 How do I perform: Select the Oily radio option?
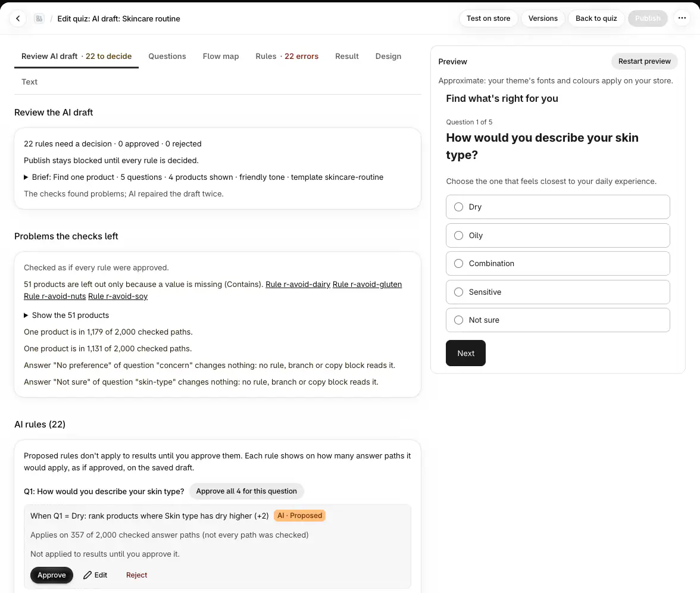pyautogui.click(x=558, y=235)
